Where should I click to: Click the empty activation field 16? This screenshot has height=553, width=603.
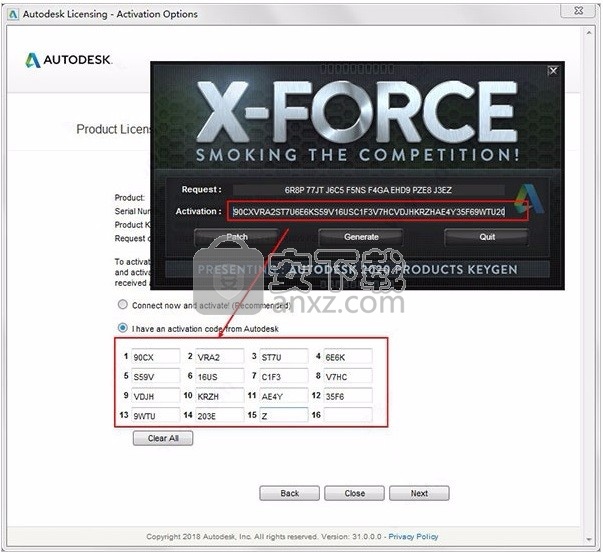[348, 415]
